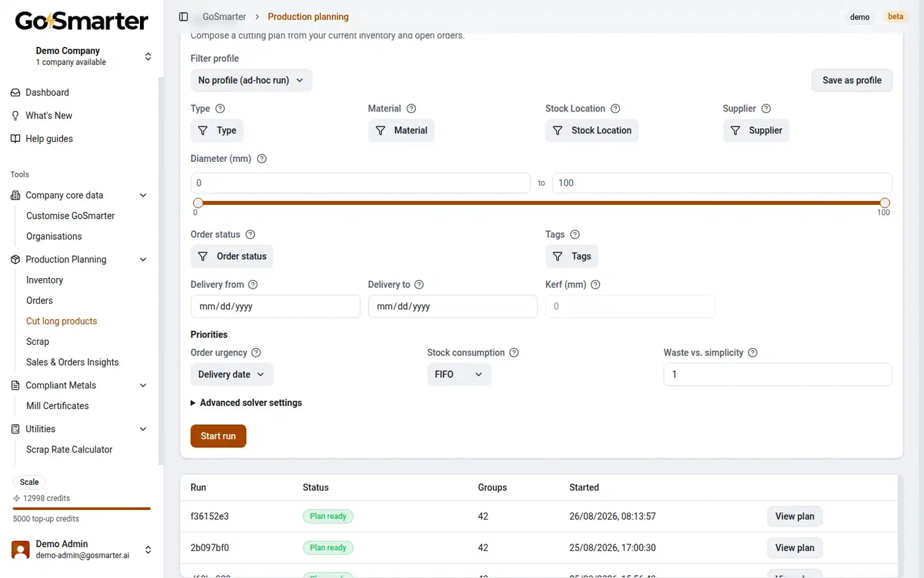Click the Delivery from date field
This screenshot has width=924, height=578.
(x=275, y=307)
